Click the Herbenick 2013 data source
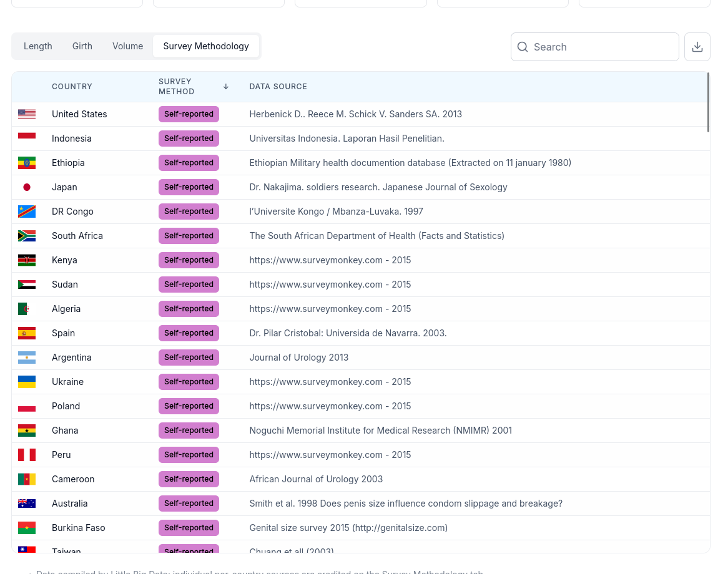Screen dimensions: 728x574 tap(356, 114)
